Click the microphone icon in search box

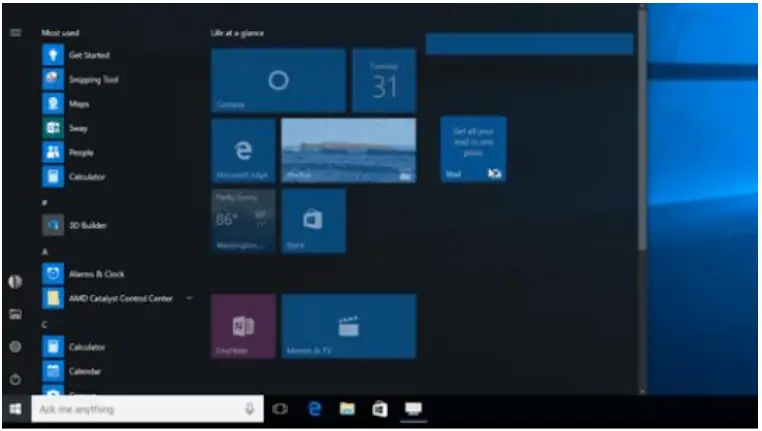point(249,409)
